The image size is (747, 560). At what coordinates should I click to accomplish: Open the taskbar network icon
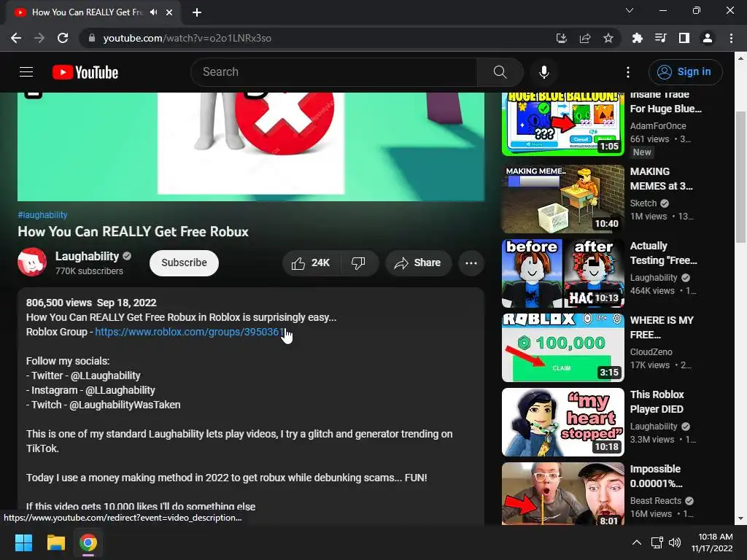(657, 542)
